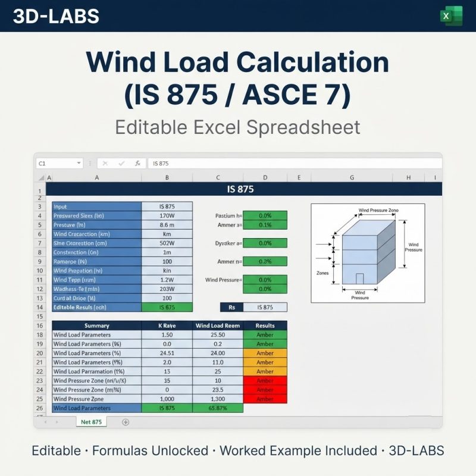Click the confirm checkmark formula bar icon
This screenshot has width=476, height=476.
[x=121, y=163]
